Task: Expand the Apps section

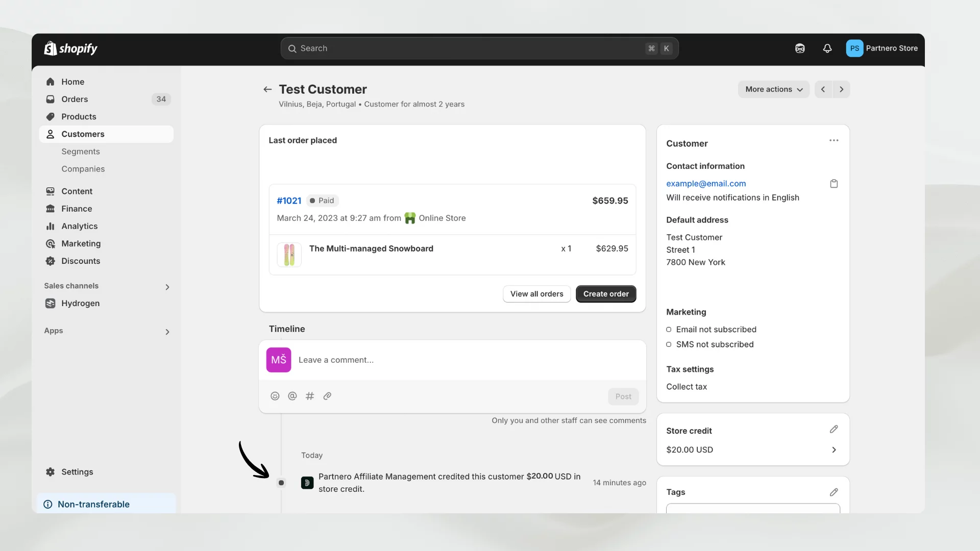Action: click(167, 332)
